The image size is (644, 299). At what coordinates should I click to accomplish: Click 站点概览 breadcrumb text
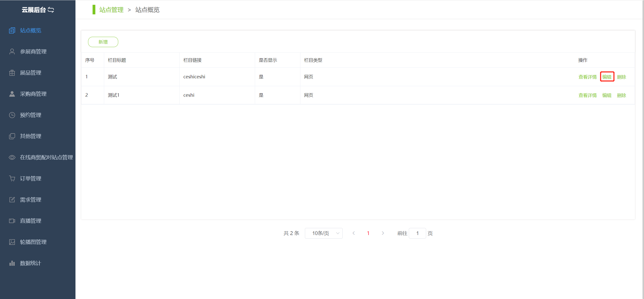147,10
